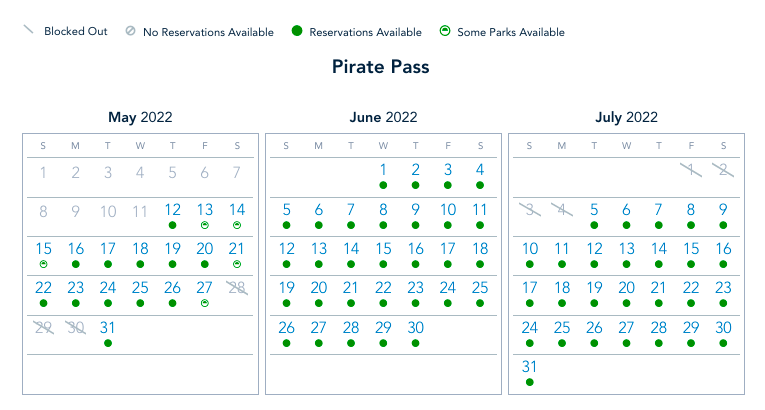Click the No Reservations Available legend icon

(130, 32)
